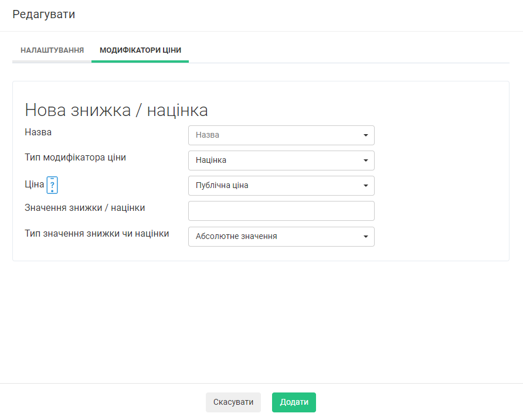The width and height of the screenshot is (523, 420).
Task: Click the green Додати button
Action: click(x=294, y=402)
